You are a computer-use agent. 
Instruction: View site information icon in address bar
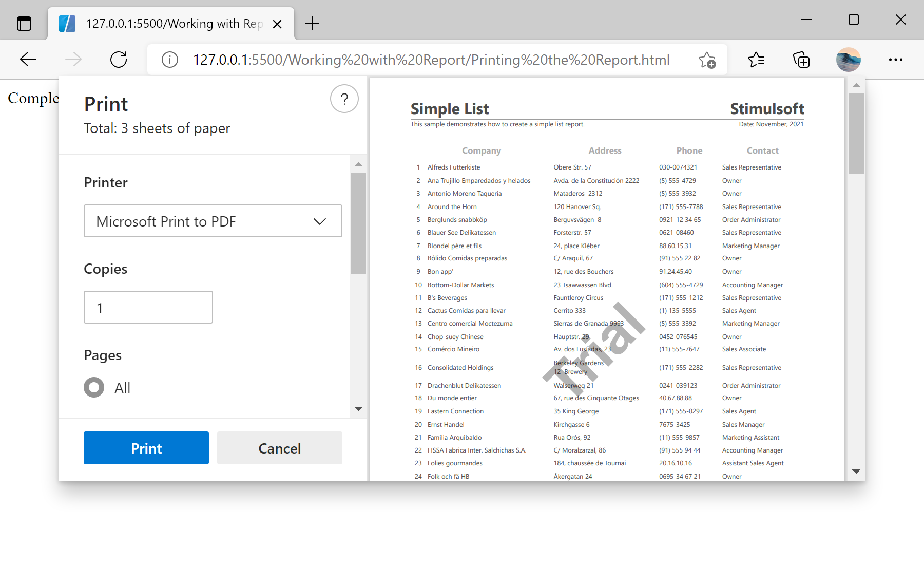click(169, 59)
